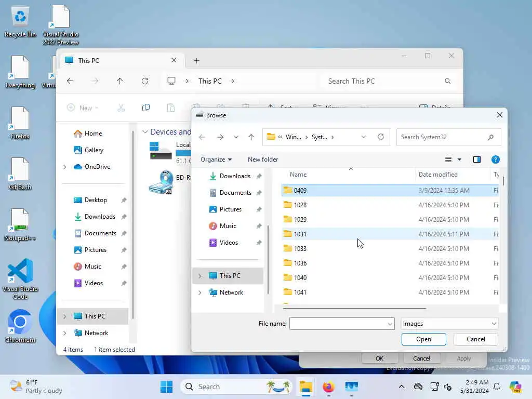The height and width of the screenshot is (399, 532).
Task: Open the notifications bell in system tray
Action: tap(497, 387)
